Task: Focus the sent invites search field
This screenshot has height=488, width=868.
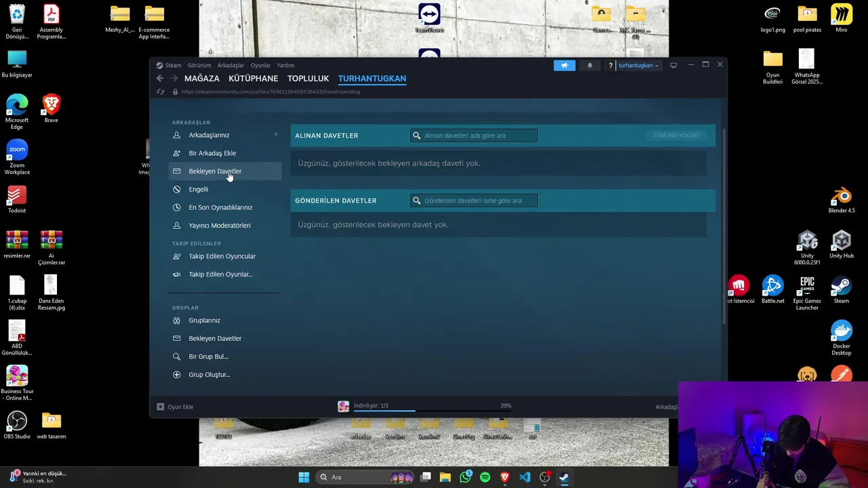Action: coord(474,201)
